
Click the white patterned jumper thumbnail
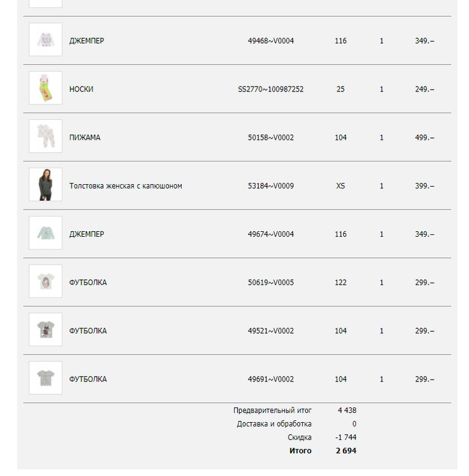tap(45, 40)
